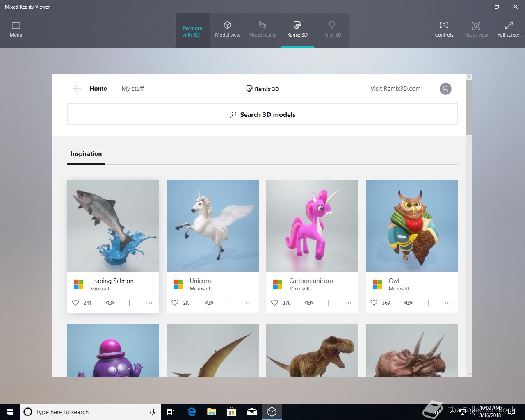Open the pterodactyl model thumbnail

(x=213, y=351)
